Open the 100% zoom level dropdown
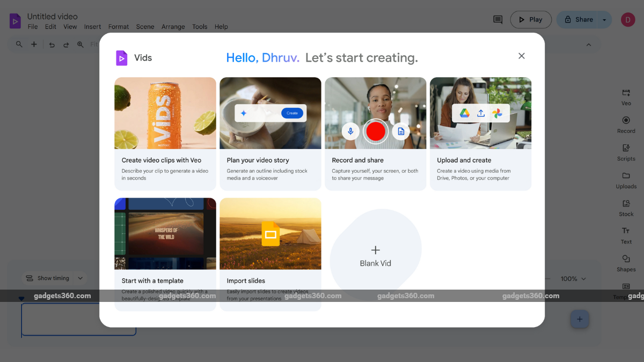 [x=573, y=279]
